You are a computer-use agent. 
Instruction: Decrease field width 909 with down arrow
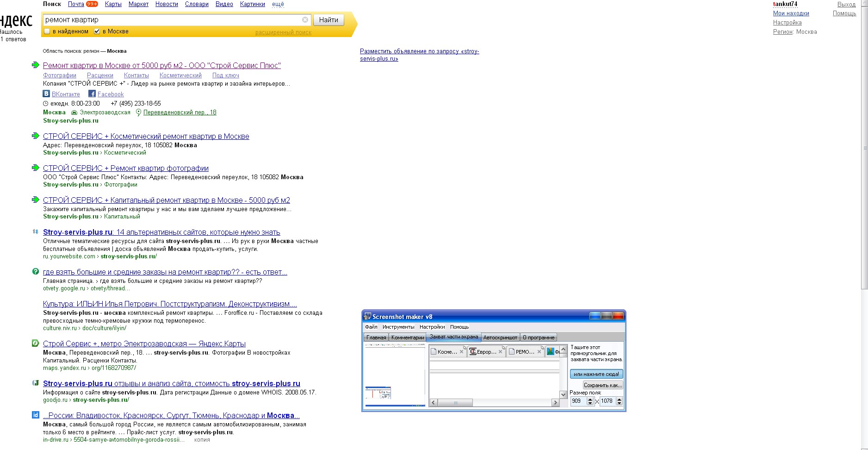pos(590,403)
